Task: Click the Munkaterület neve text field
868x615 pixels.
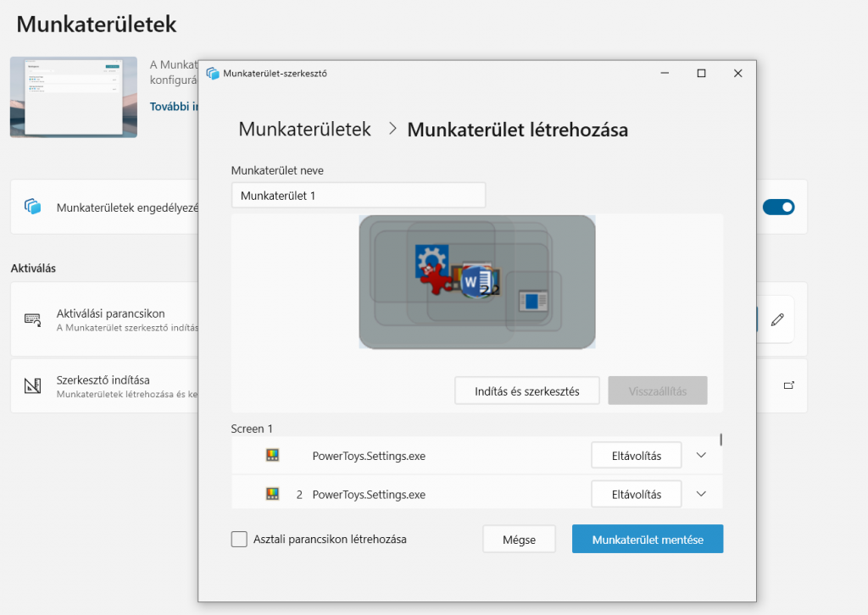Action: click(358, 196)
